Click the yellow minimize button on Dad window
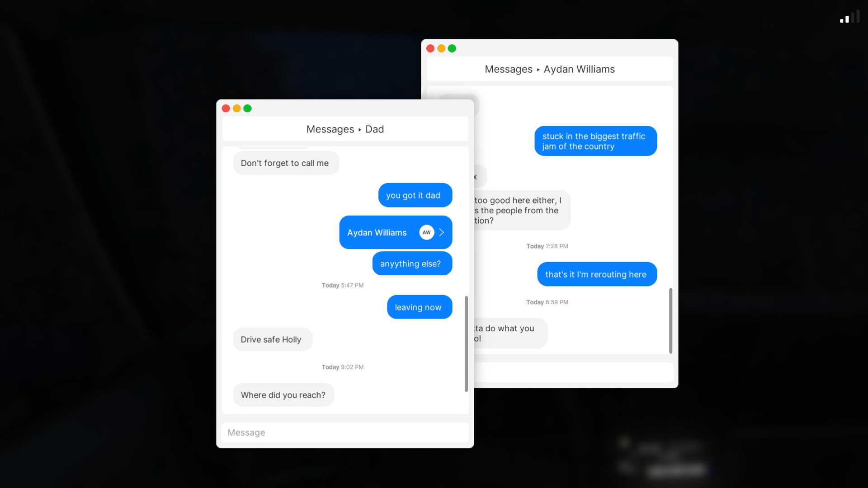The width and height of the screenshot is (868, 488). tap(237, 108)
